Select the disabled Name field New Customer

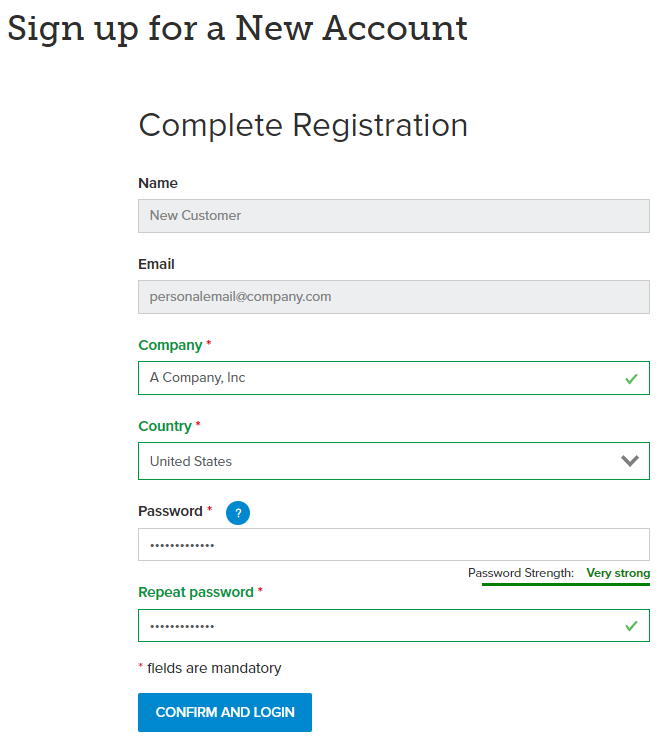pos(394,216)
